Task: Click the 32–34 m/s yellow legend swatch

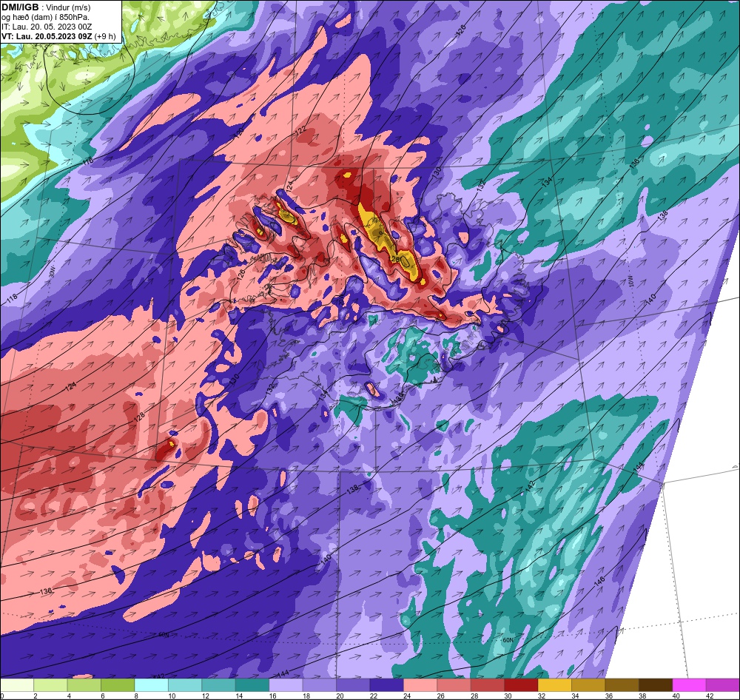Action: point(554,685)
